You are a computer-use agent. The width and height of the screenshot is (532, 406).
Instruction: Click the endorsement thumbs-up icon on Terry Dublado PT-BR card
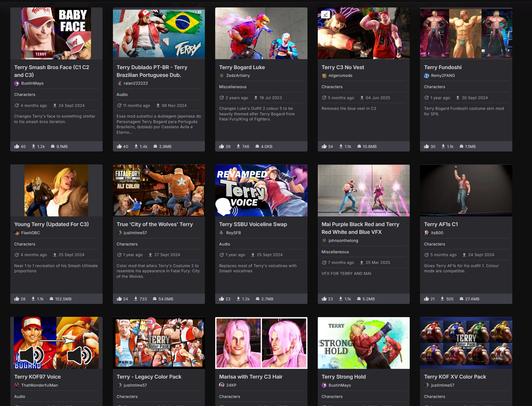coord(119,146)
